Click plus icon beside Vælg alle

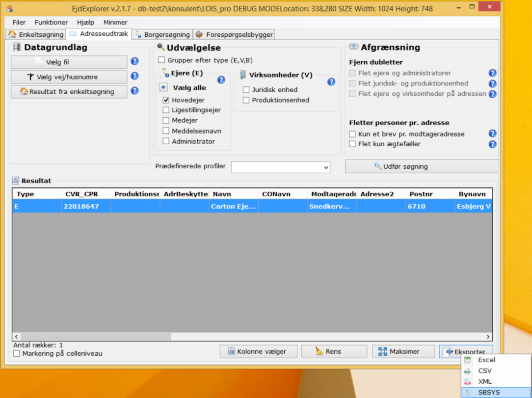pyautogui.click(x=163, y=87)
